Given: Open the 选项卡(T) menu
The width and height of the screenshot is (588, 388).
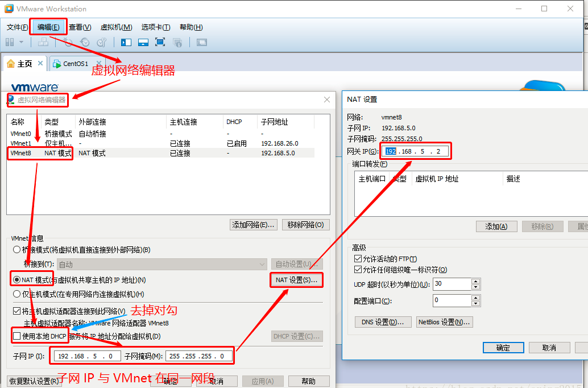Looking at the screenshot, I should click(156, 27).
